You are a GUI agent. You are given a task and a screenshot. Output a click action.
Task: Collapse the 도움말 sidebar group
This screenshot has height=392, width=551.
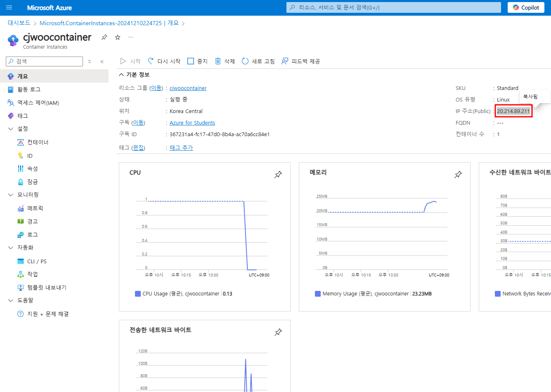click(x=11, y=300)
